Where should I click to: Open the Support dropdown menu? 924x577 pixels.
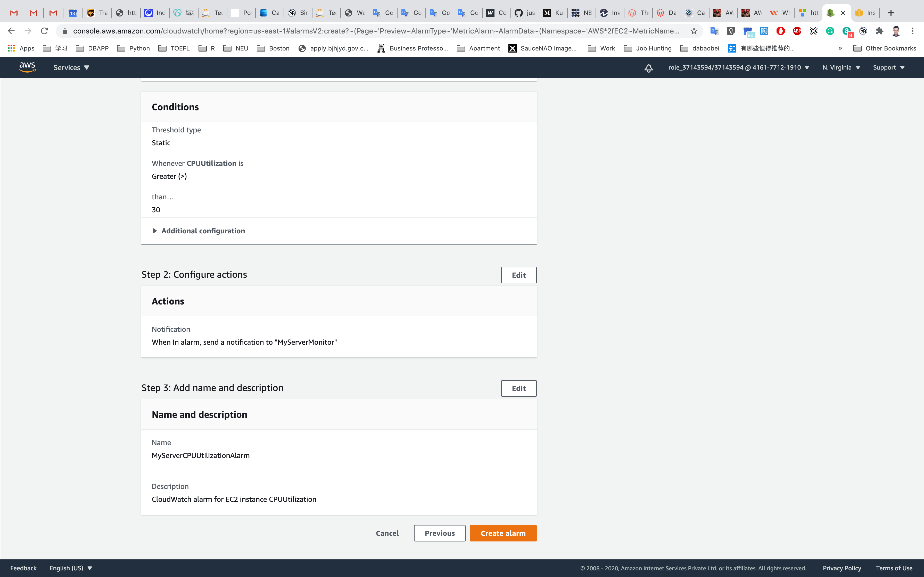888,67
